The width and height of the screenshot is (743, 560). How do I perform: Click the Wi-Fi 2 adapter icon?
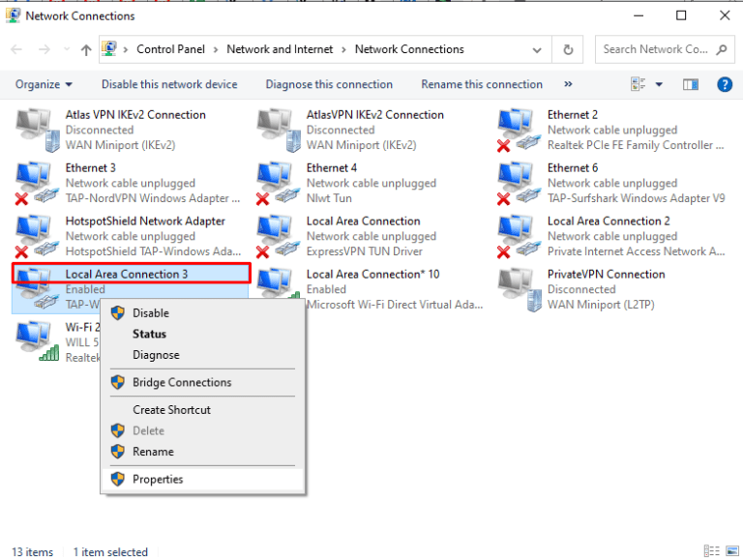tap(35, 342)
